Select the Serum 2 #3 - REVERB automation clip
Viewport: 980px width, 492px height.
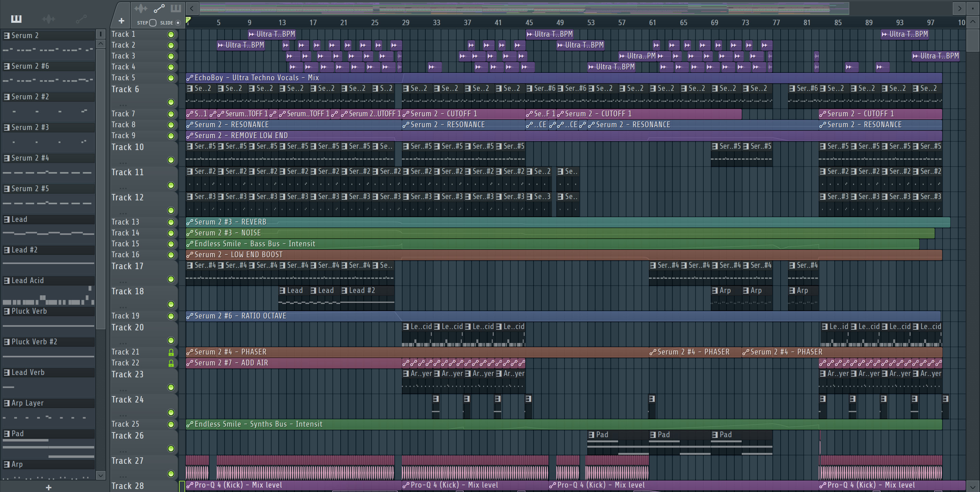568,222
